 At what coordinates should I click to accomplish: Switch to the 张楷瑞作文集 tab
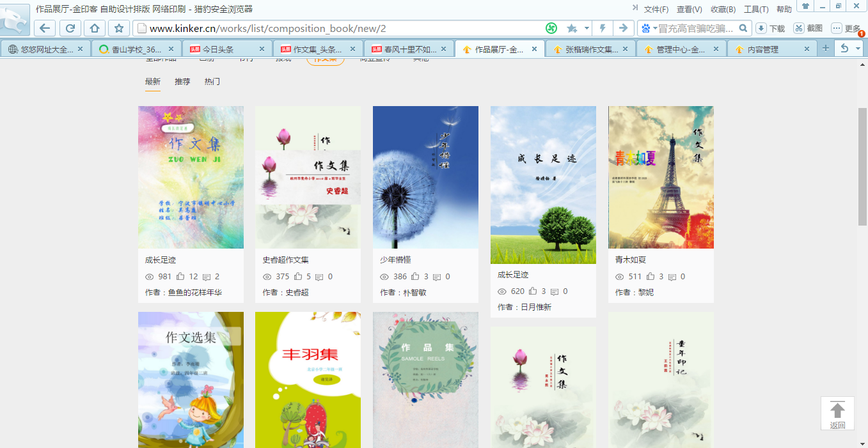pos(591,49)
